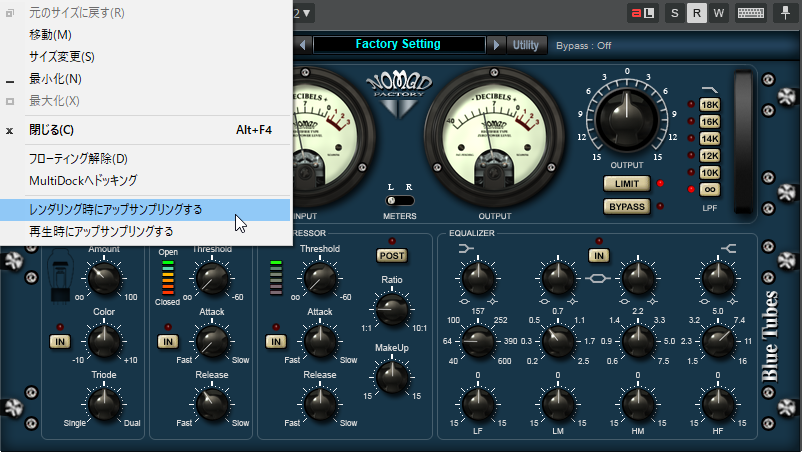Go to next preset arrow
Image resolution: width=802 pixels, height=452 pixels.
496,45
